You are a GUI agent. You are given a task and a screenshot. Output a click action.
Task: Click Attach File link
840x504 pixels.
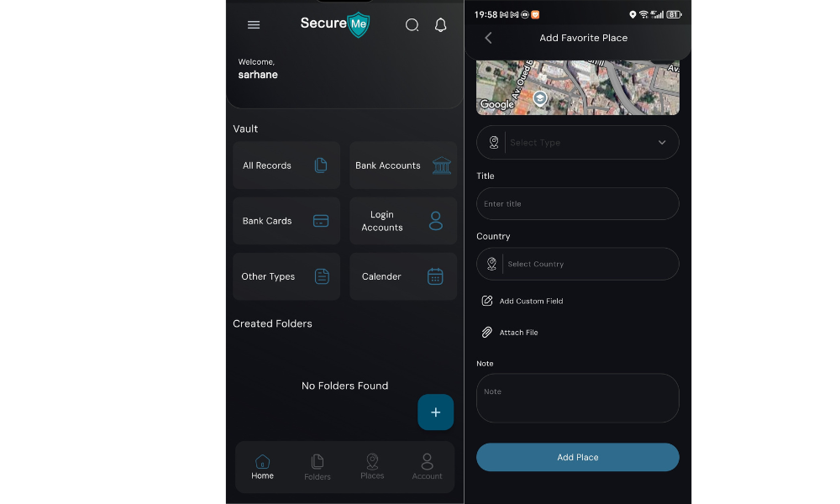(518, 333)
